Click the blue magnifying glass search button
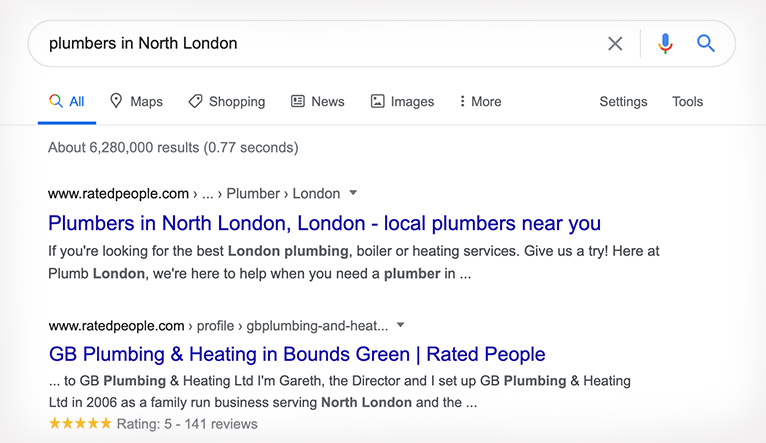The image size is (766, 443). [705, 43]
